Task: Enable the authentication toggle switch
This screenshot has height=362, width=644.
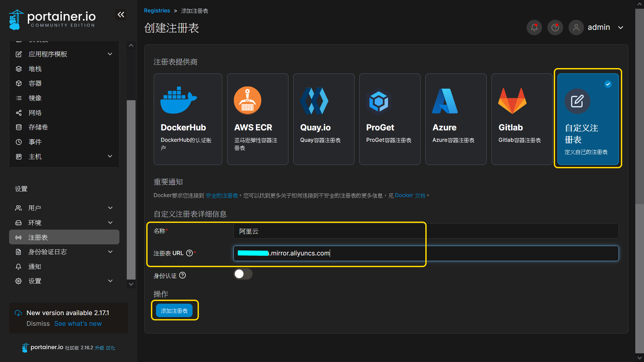Action: tap(243, 274)
